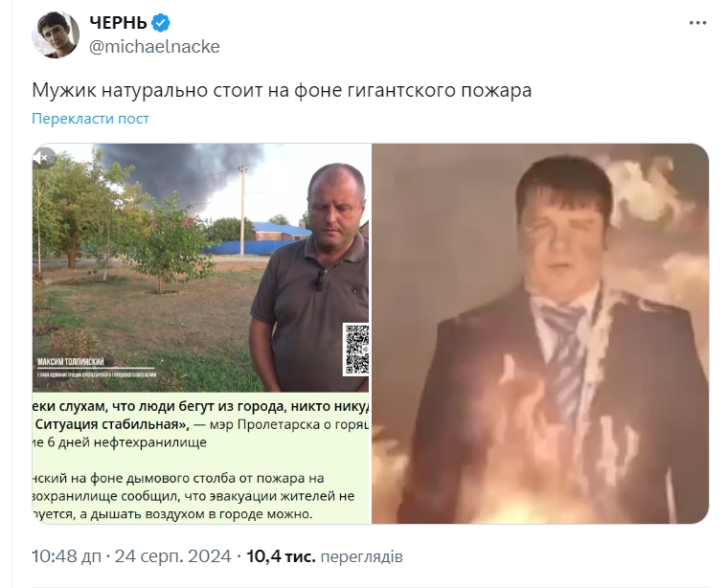The width and height of the screenshot is (727, 588).
Task: Click the bold headline about слухам
Action: click(x=201, y=415)
